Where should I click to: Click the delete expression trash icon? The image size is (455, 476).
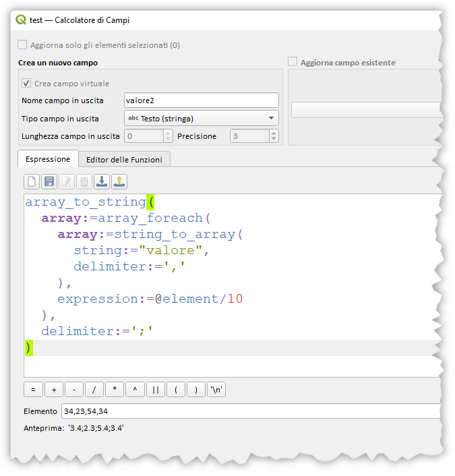(84, 181)
